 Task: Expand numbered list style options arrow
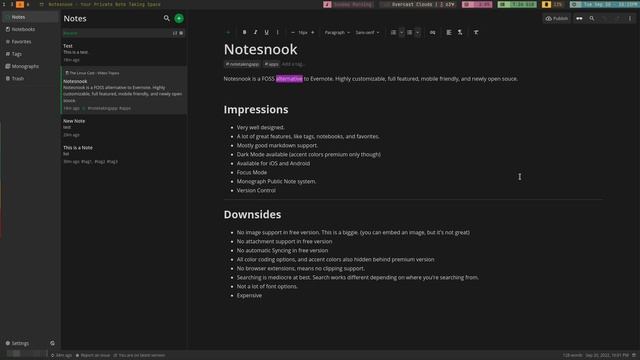(402, 32)
